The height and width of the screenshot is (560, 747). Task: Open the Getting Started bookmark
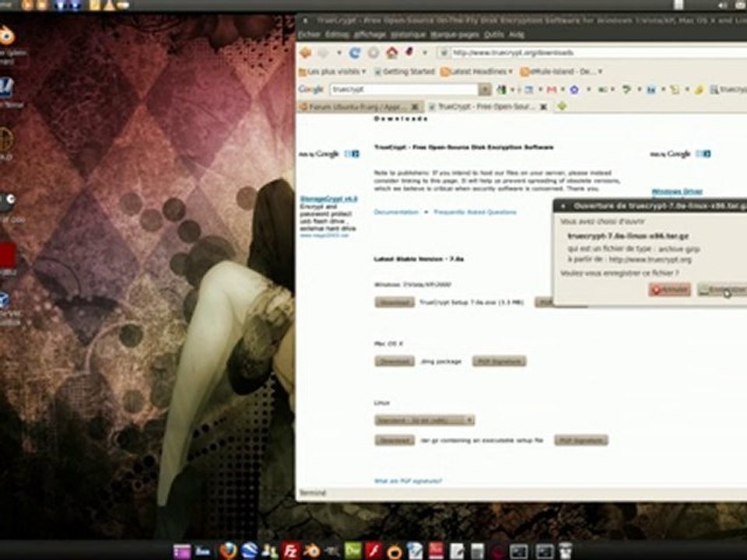(405, 72)
